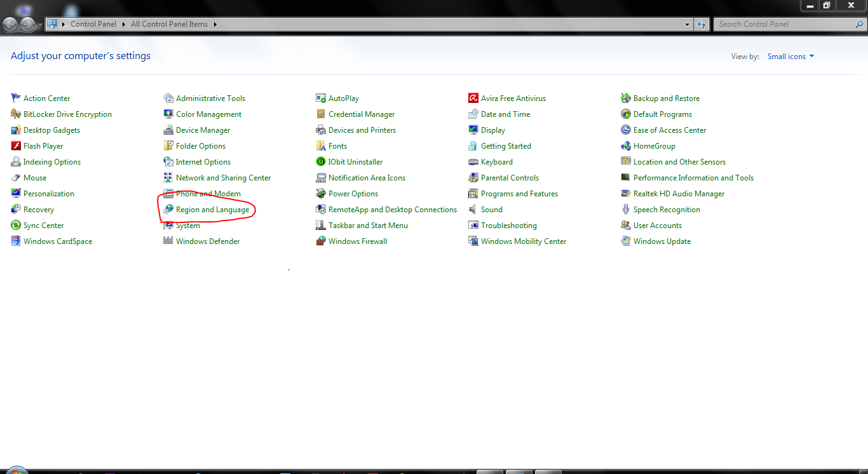The width and height of the screenshot is (868, 474).
Task: Open the Flash Player icon
Action: click(16, 146)
